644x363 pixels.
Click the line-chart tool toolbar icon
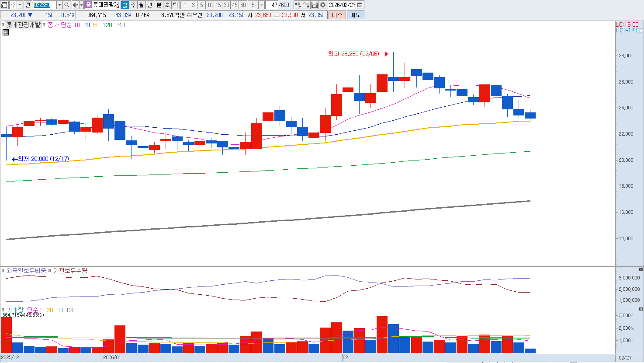point(306,5)
